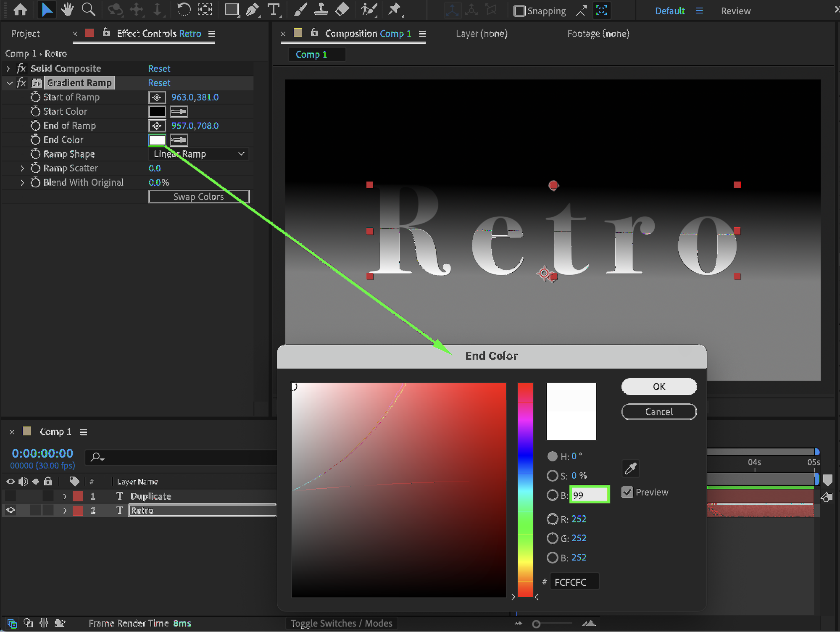
Task: Select the Hand tool
Action: pos(67,10)
